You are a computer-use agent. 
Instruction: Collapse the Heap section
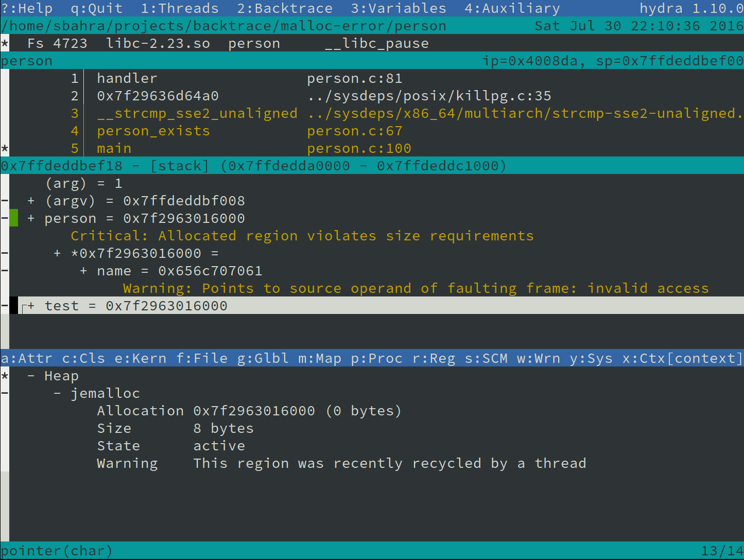[x=31, y=376]
